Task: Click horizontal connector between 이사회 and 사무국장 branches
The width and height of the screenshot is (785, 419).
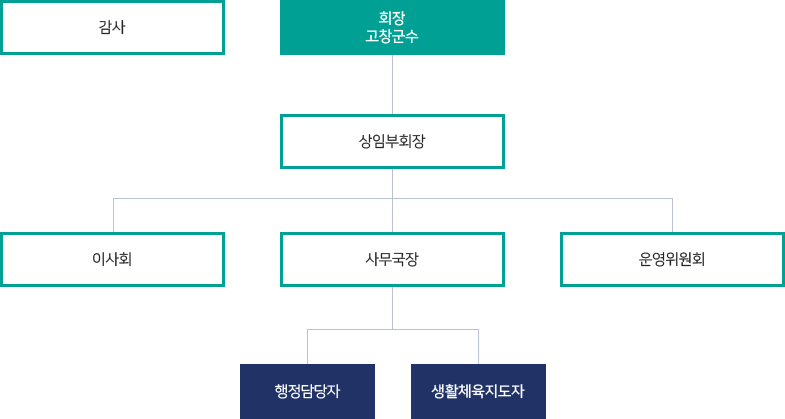Action: [x=253, y=199]
